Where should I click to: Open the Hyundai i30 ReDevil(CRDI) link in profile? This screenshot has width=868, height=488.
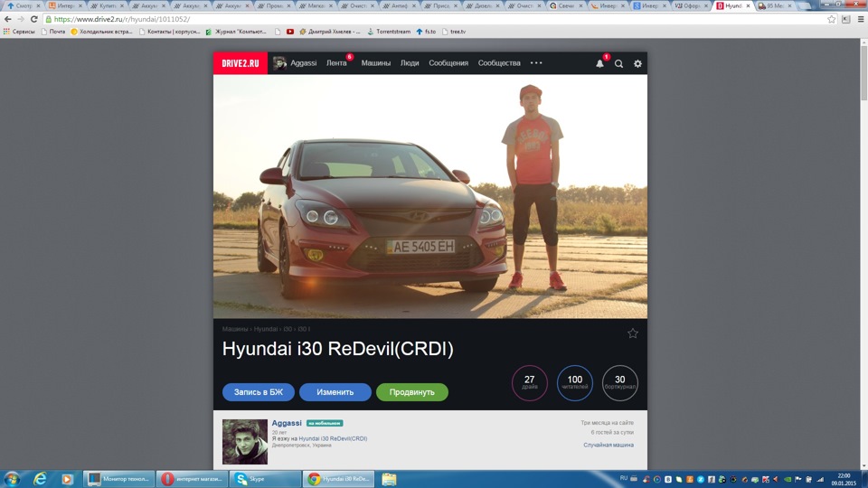point(333,439)
